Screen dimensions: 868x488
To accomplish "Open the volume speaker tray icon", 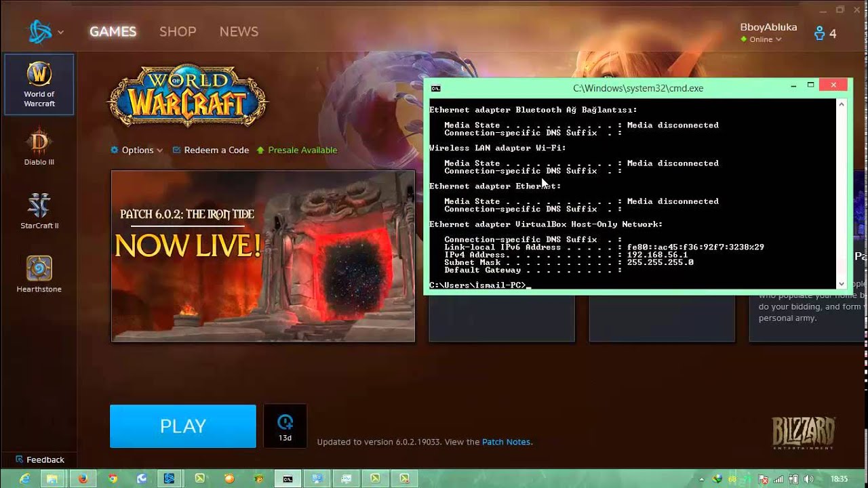I will 808,479.
